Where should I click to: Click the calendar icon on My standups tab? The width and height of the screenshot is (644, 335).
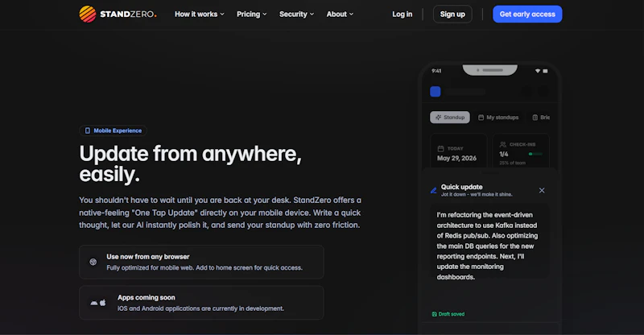pyautogui.click(x=481, y=118)
